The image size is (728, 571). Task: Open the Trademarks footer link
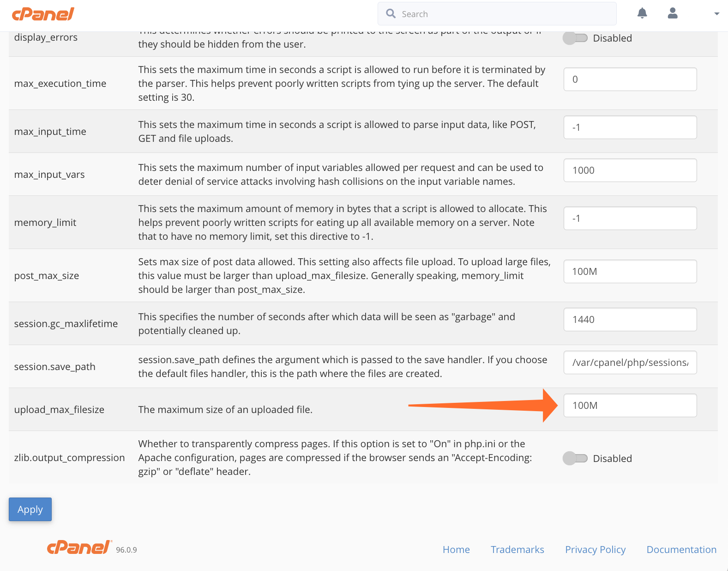(x=517, y=549)
